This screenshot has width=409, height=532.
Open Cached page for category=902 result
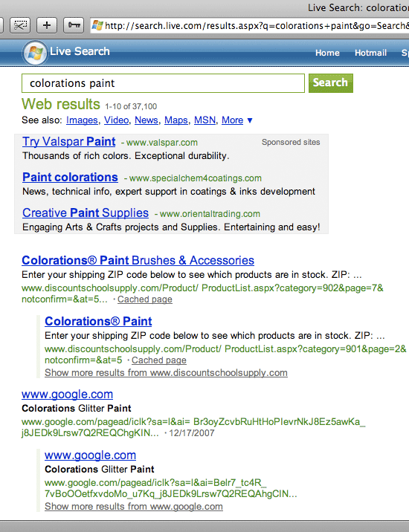[x=145, y=299]
